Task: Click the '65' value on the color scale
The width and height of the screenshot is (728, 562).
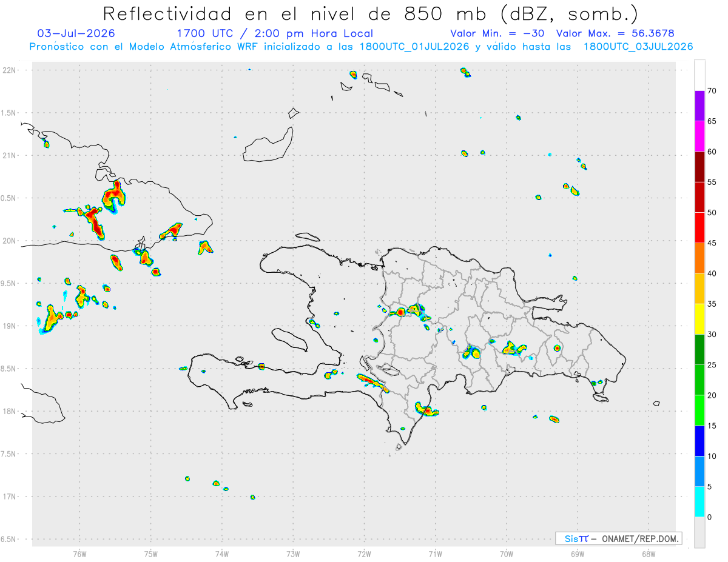Action: 712,121
